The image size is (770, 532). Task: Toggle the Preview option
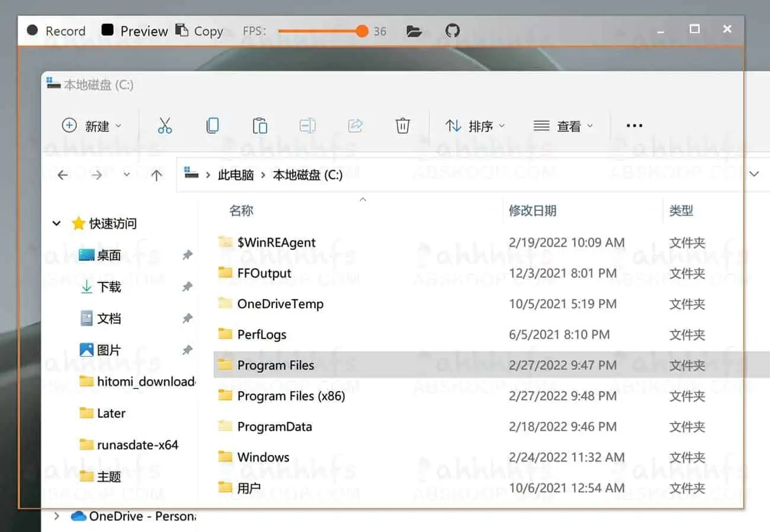click(134, 30)
